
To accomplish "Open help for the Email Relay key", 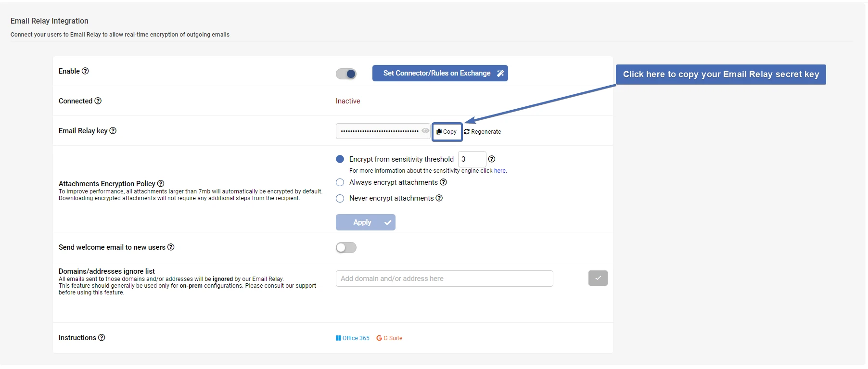I will pyautogui.click(x=113, y=130).
